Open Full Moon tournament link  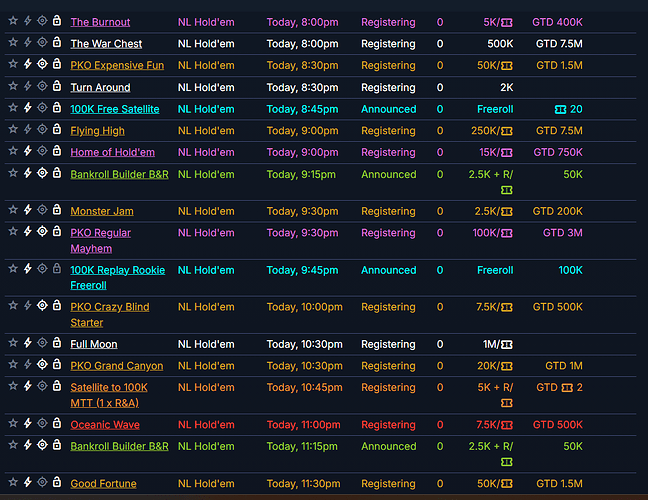point(94,344)
